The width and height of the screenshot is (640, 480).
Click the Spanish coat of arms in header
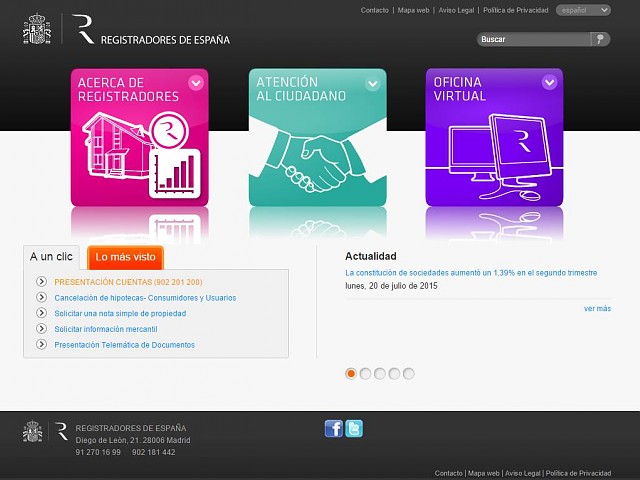pos(37,29)
